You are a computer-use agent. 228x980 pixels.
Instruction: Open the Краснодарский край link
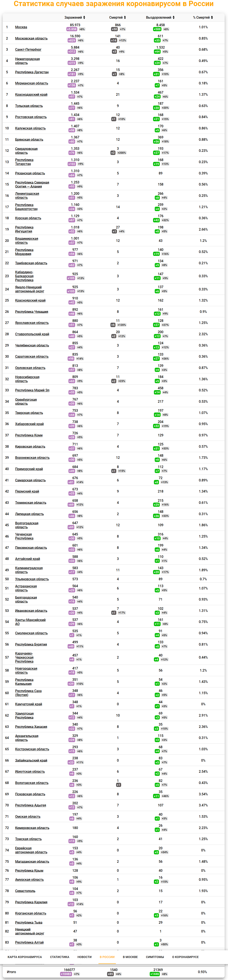(x=31, y=94)
